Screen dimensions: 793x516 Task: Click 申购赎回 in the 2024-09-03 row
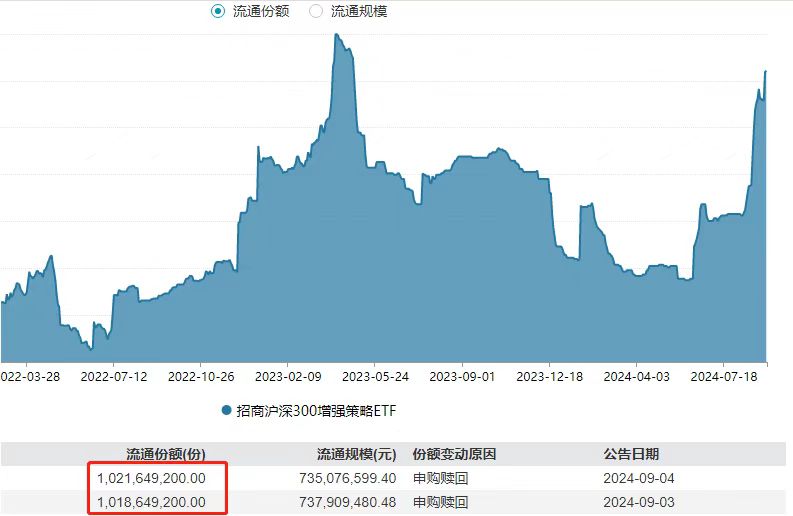coord(440,502)
